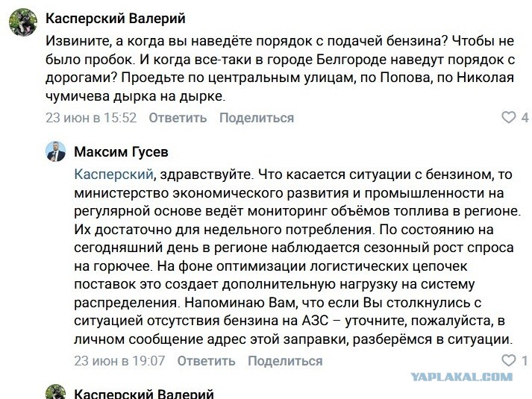Viewport: 532px width, 399px height.
Task: Click the YAPLAKAL.COM watermark
Action: coord(461,377)
